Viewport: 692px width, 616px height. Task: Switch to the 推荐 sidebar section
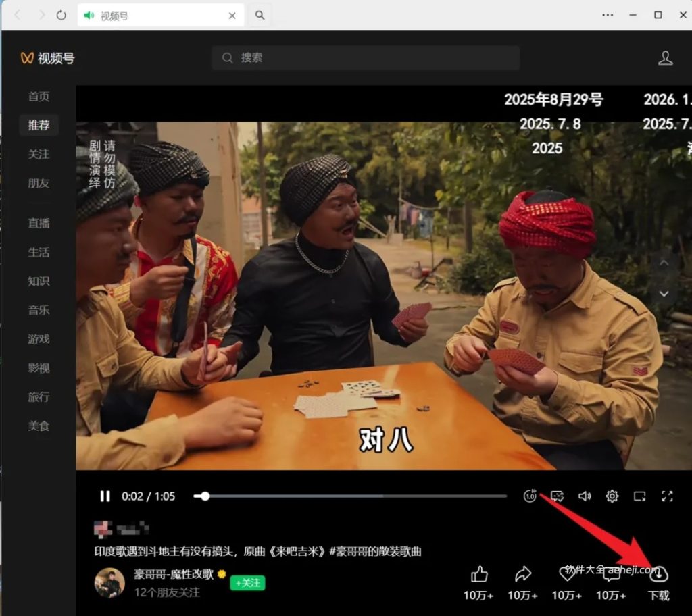click(x=39, y=125)
